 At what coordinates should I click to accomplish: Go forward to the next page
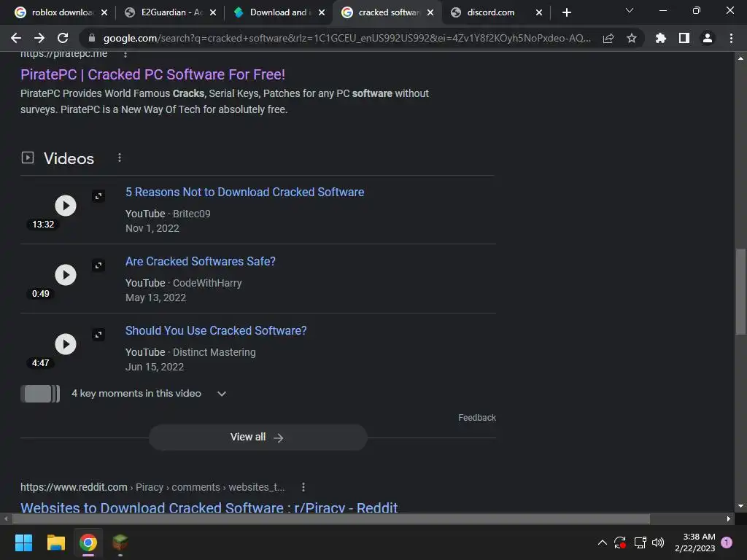[x=39, y=38]
